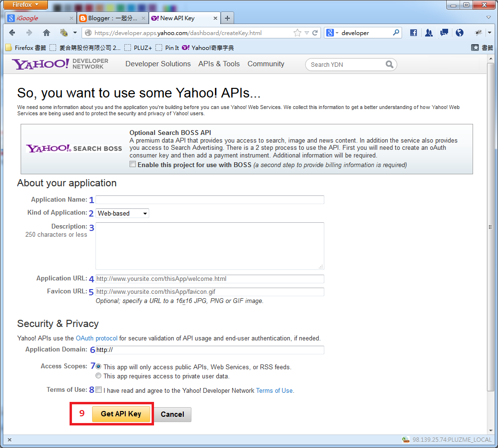Click the Get API Key button

click(121, 413)
